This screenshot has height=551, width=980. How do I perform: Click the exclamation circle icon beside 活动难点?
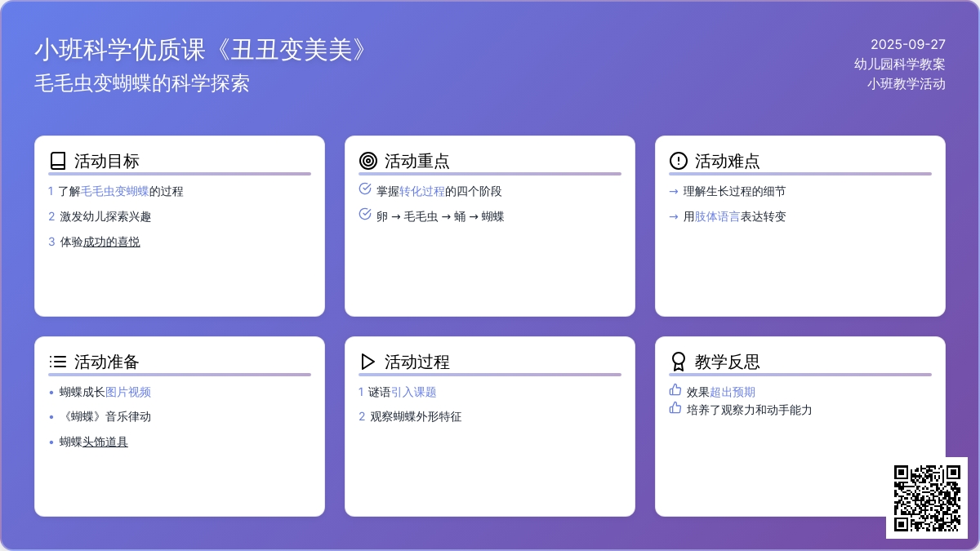(x=678, y=161)
